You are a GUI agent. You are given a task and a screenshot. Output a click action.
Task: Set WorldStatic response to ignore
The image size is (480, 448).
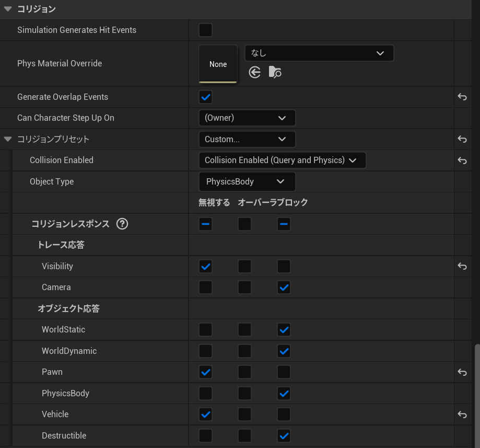click(205, 330)
